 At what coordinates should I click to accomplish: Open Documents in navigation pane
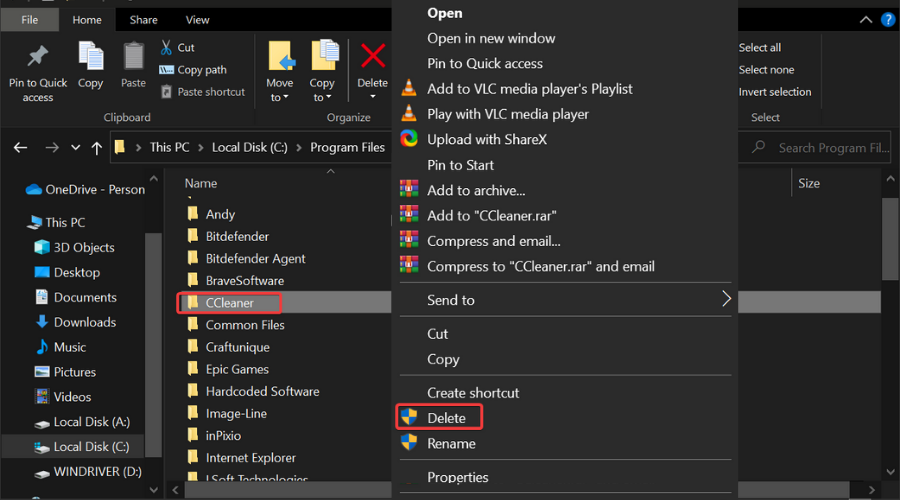76,297
